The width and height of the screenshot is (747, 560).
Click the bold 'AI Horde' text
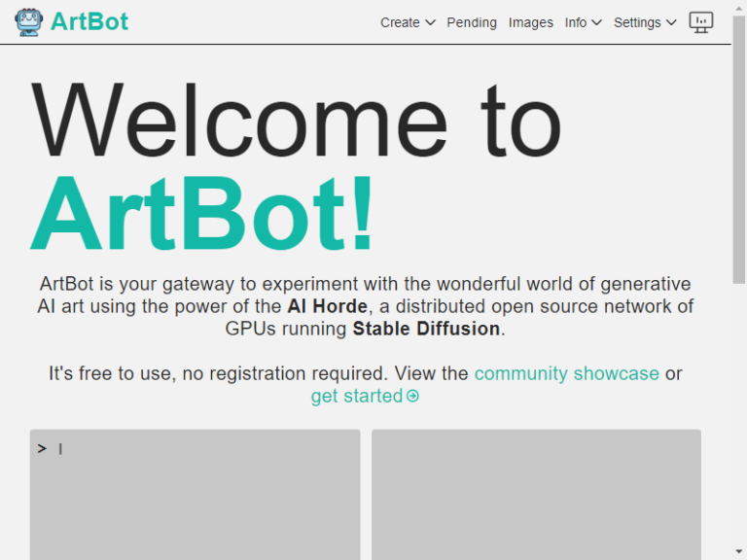327,306
